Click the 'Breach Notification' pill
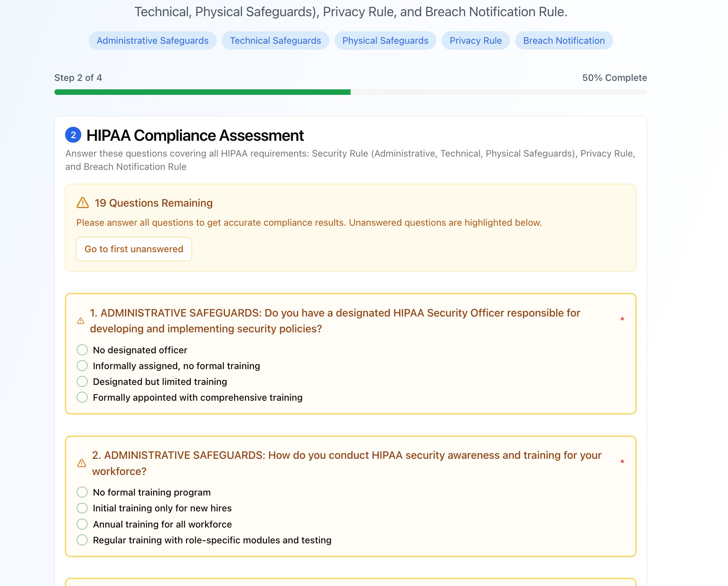This screenshot has height=586, width=728. click(564, 40)
